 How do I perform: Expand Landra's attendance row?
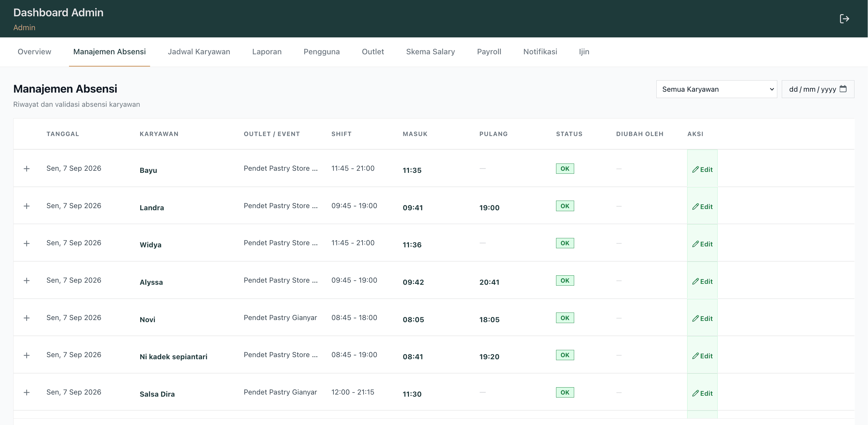pyautogui.click(x=27, y=206)
